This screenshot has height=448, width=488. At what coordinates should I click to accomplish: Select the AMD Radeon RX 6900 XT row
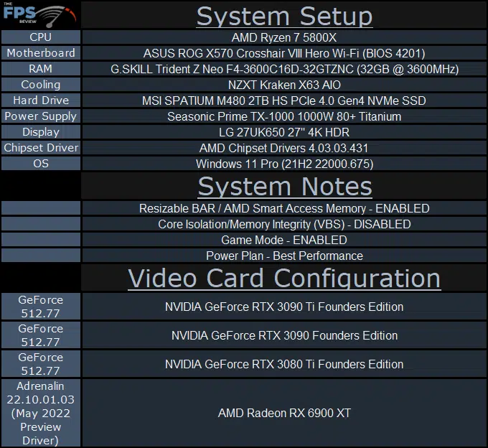coord(284,413)
